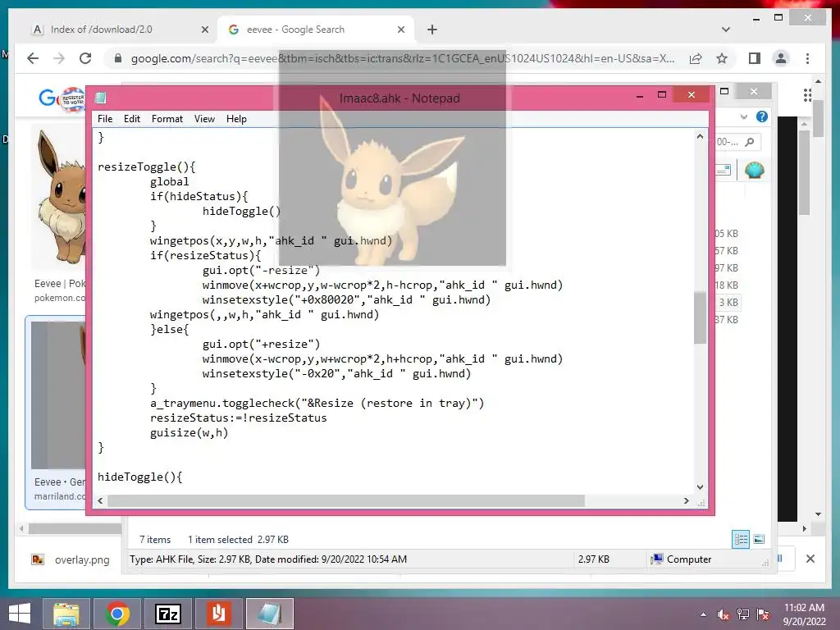
Task: Dismiss the Chrome downloads bar
Action: pyautogui.click(x=810, y=559)
